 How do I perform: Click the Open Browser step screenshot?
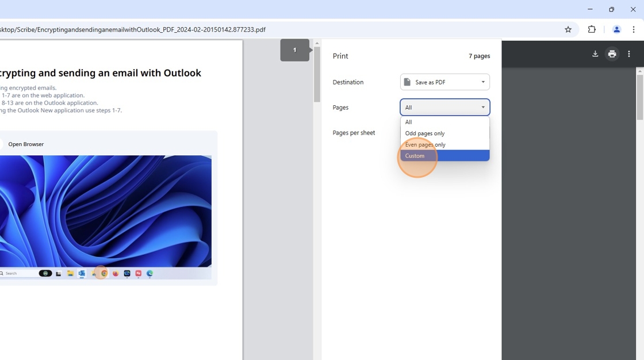click(106, 217)
